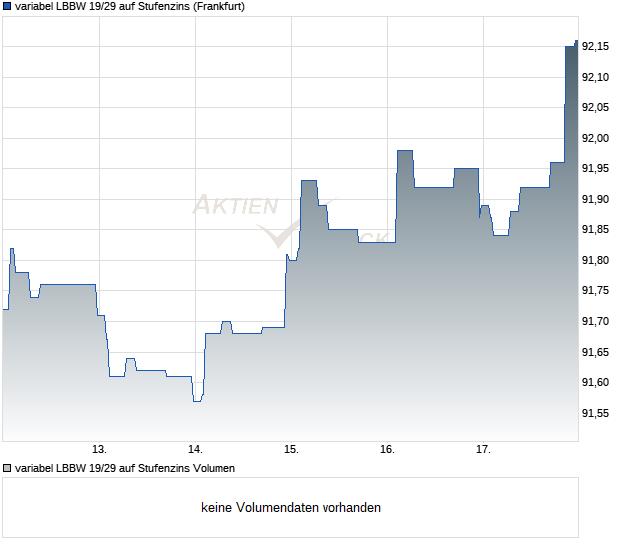Click the 91,90 price axis label

point(595,199)
